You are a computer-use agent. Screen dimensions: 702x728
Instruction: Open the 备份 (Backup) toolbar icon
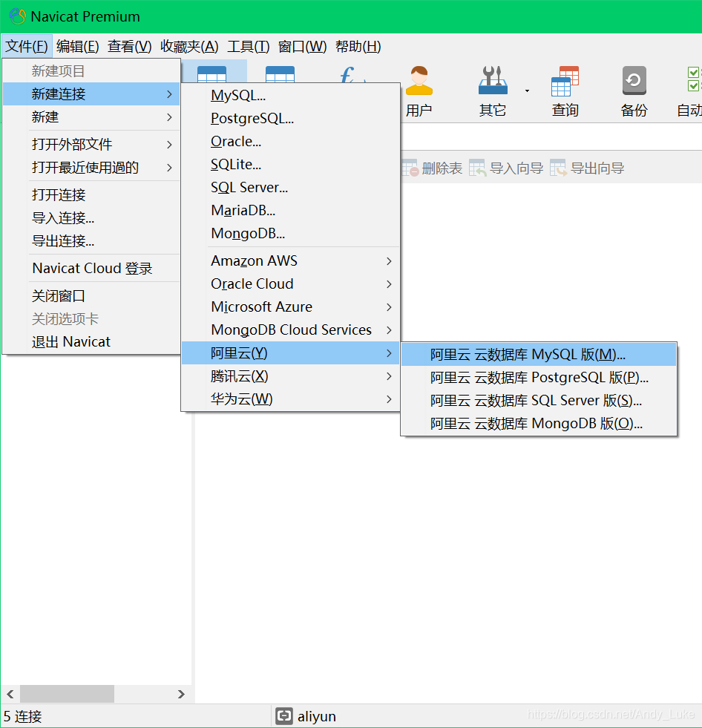coord(634,81)
